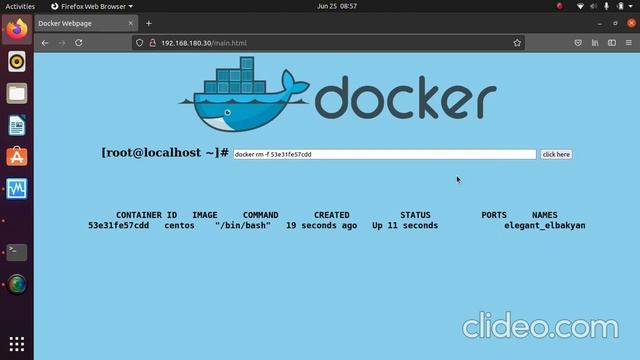The height and width of the screenshot is (360, 640).
Task: Expand the system menu arrow
Action: click(x=631, y=6)
